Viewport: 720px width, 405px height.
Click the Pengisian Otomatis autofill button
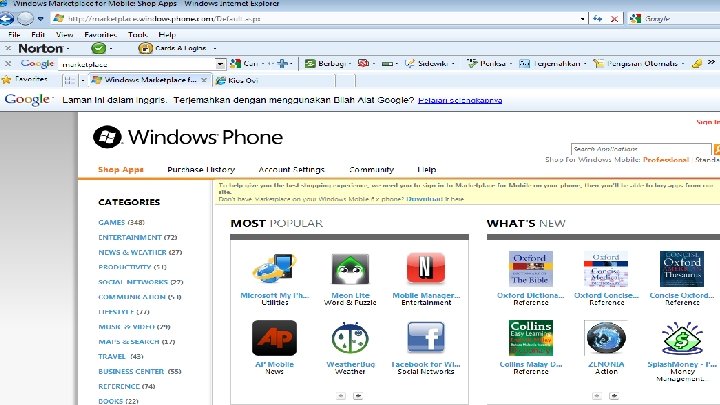[636, 63]
